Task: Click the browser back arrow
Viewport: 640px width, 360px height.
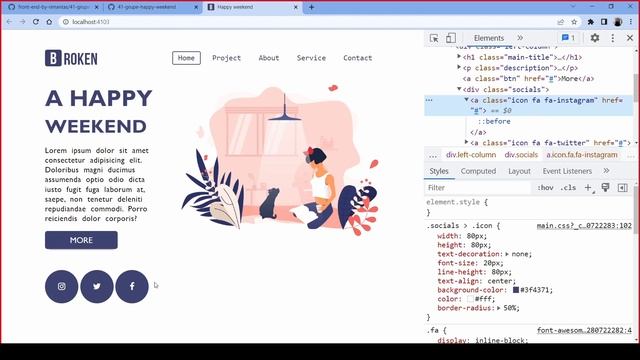Action: pyautogui.click(x=9, y=22)
